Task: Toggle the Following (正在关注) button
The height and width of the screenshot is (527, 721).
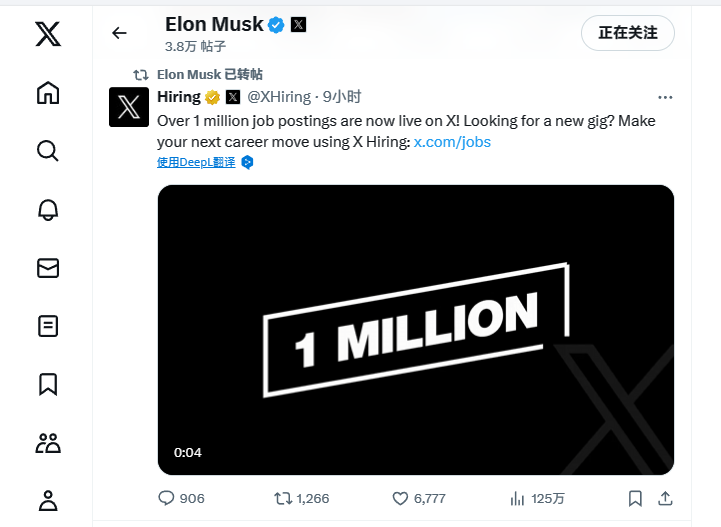Action: coord(628,33)
